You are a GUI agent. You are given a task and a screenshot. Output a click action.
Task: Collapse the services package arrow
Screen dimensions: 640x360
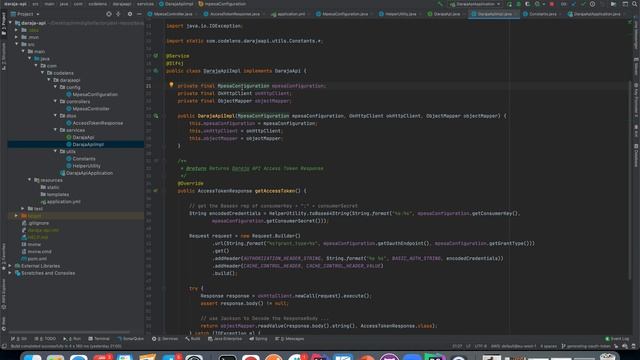[x=56, y=130]
